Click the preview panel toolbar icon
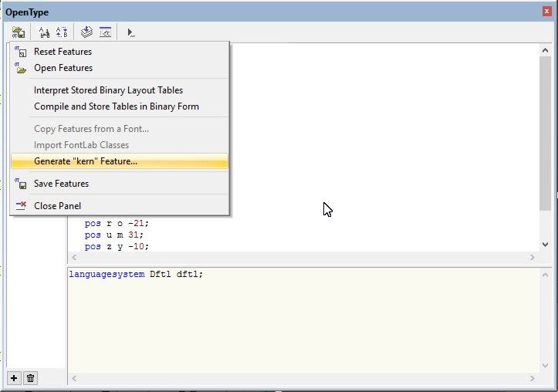This screenshot has width=558, height=392. coord(105,32)
